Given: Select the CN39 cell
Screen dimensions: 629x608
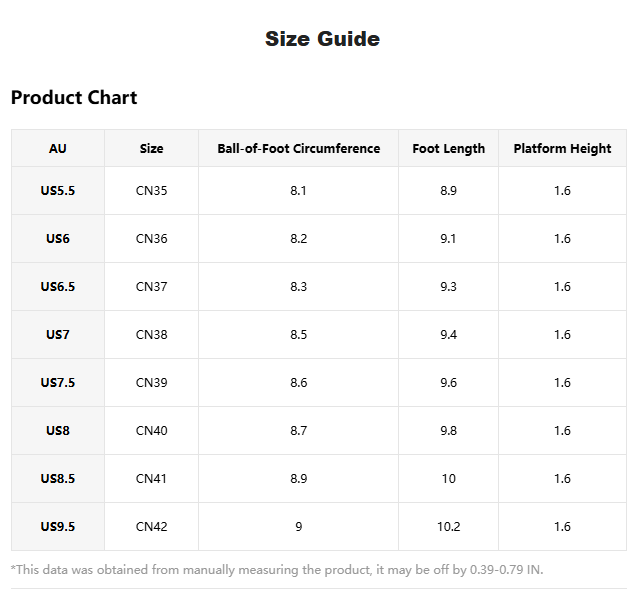Looking at the screenshot, I should [151, 383].
